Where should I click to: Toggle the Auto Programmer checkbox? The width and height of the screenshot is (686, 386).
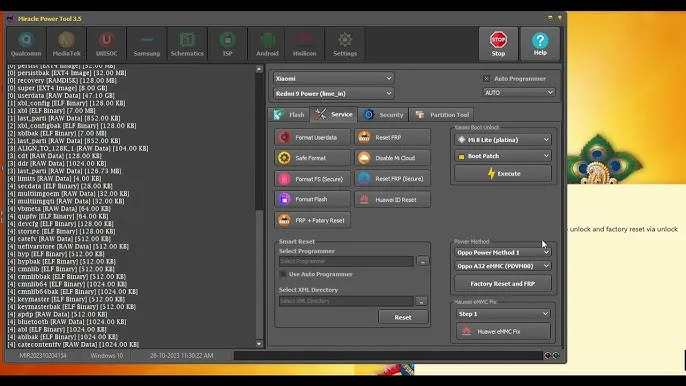(486, 79)
